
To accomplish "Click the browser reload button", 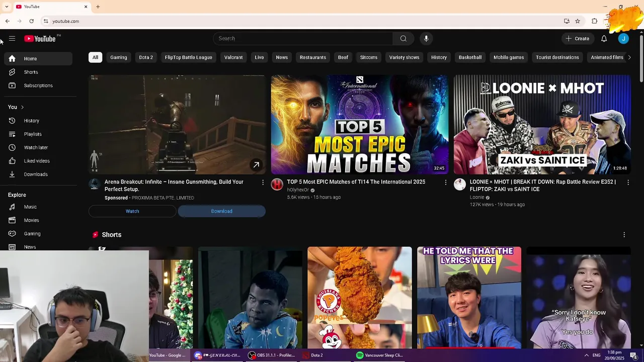I will pyautogui.click(x=31, y=21).
